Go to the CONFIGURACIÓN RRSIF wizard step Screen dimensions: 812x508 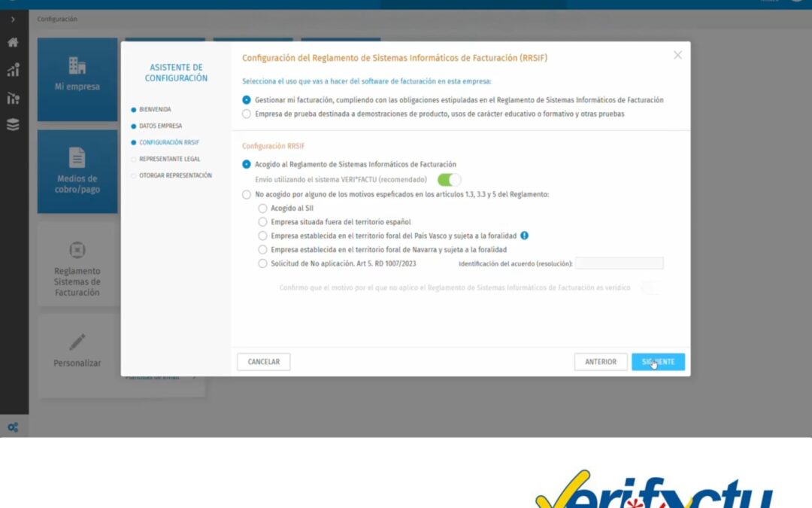pyautogui.click(x=169, y=142)
